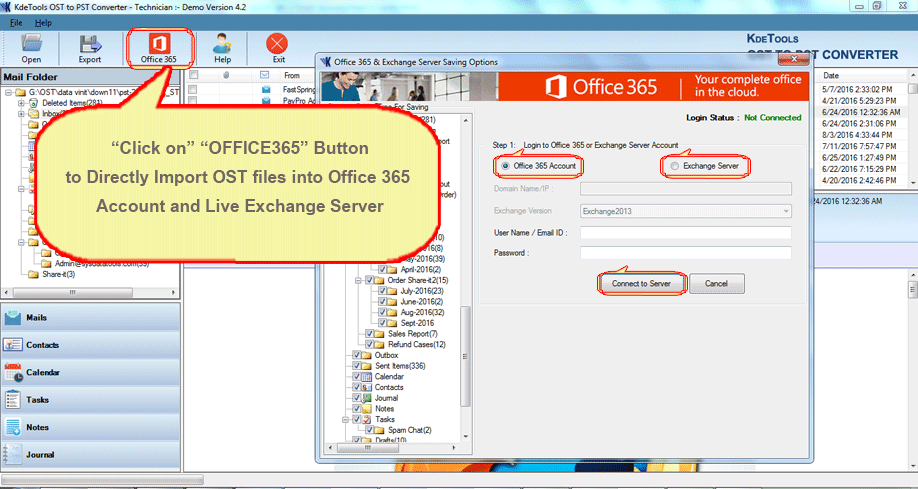Click the User Name / Email ID field
This screenshot has height=489, width=918.
pyautogui.click(x=686, y=233)
